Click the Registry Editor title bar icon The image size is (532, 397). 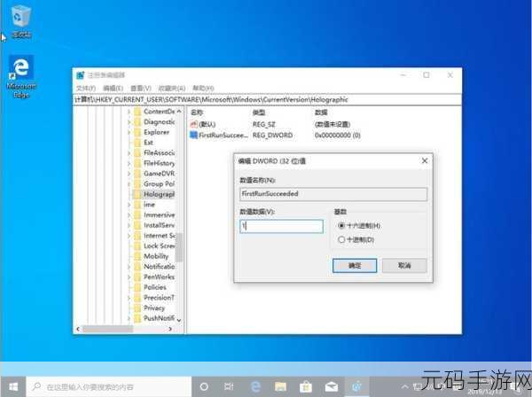tap(81, 75)
